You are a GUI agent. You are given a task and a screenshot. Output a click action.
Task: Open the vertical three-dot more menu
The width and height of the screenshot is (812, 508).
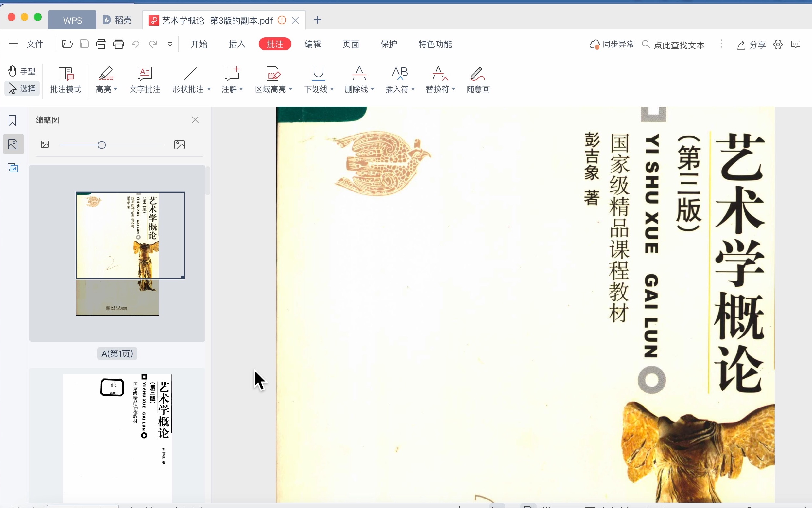tap(721, 44)
